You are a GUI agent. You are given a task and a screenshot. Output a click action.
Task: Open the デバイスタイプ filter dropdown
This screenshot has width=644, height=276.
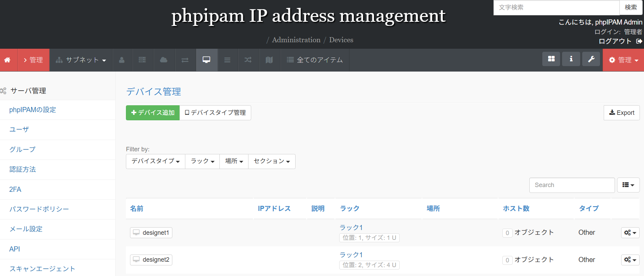156,161
